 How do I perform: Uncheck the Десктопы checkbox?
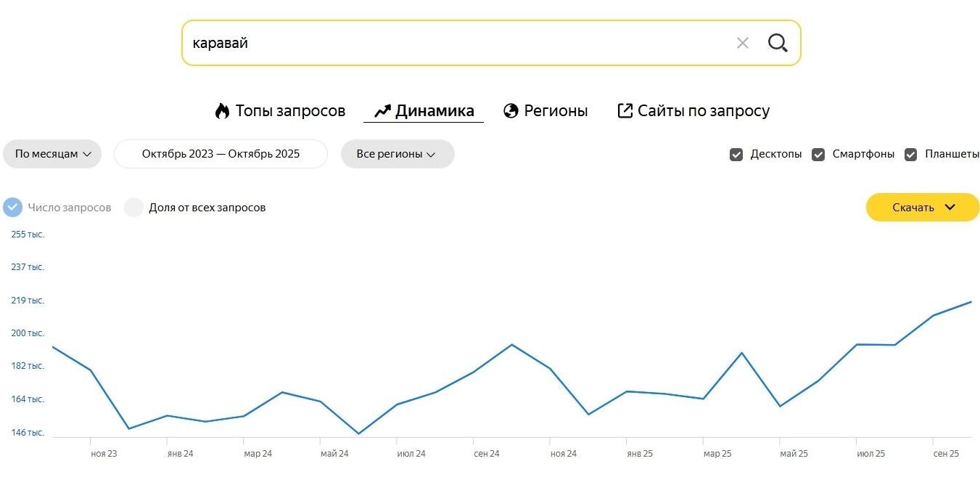point(736,155)
